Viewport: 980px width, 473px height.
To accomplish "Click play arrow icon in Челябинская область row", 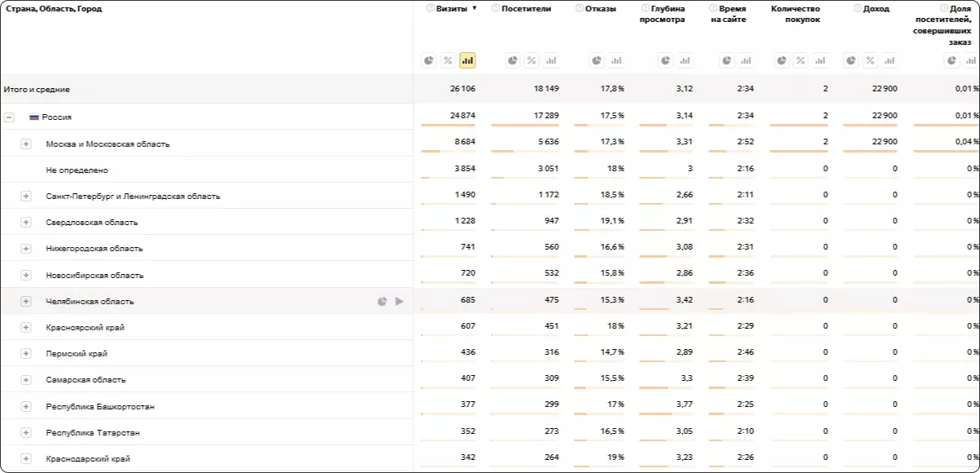I will [x=400, y=302].
